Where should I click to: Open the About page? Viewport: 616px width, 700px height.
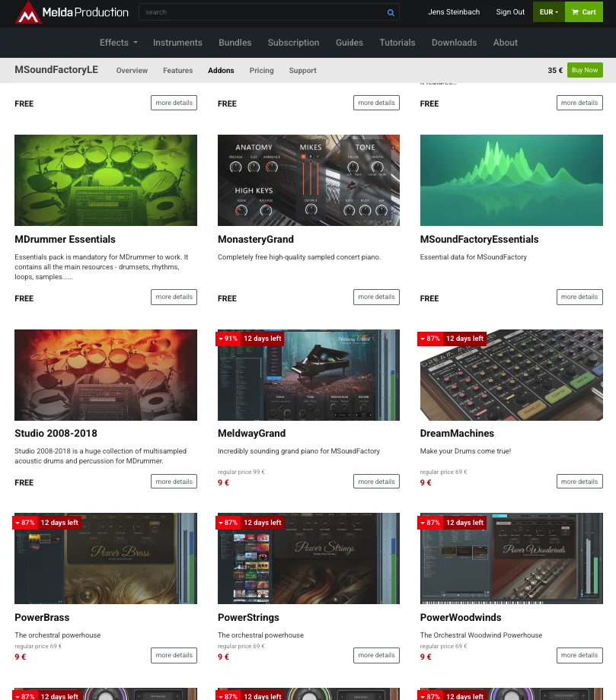click(x=506, y=43)
